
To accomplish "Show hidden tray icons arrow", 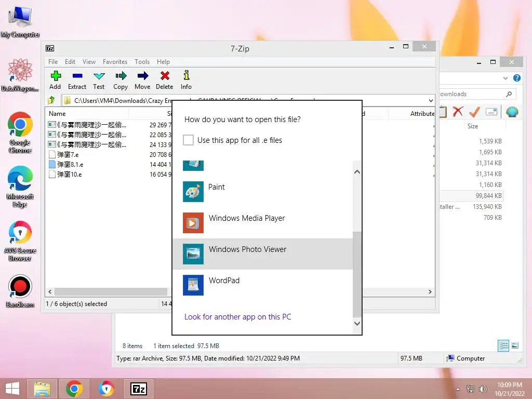I will (x=458, y=389).
